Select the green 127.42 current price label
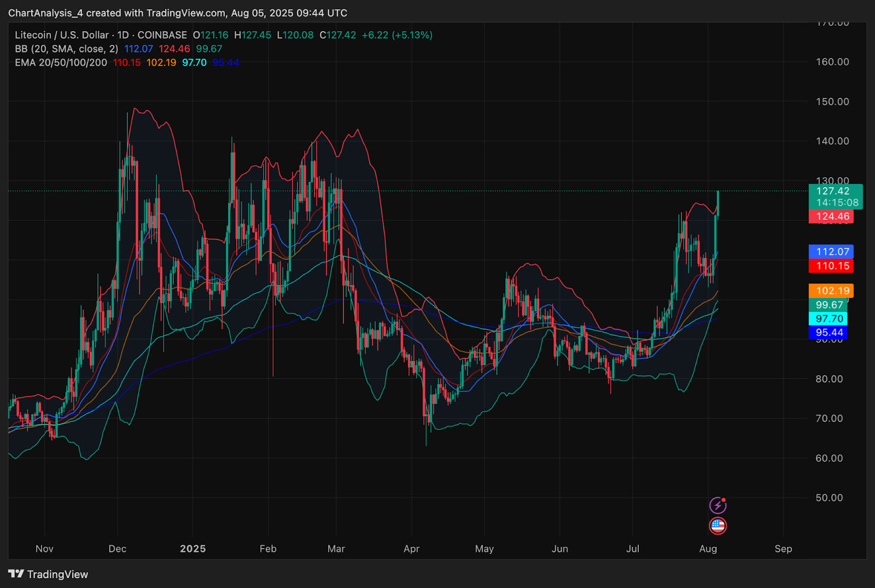Screen dimensions: 875x588 [x=835, y=196]
